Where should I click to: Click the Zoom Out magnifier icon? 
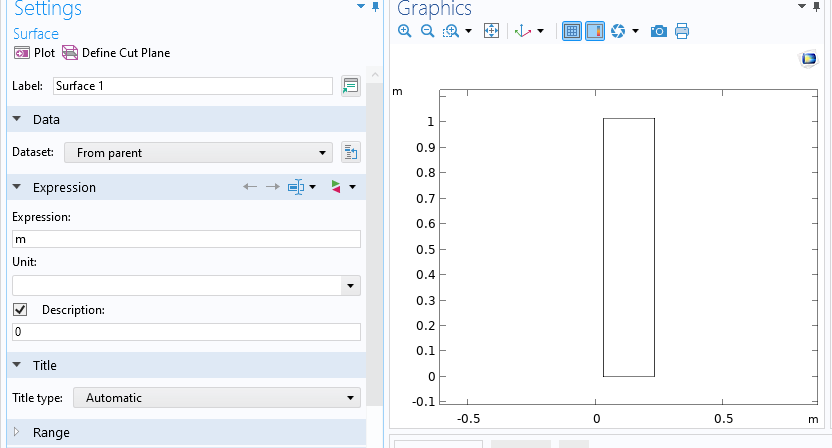[427, 32]
